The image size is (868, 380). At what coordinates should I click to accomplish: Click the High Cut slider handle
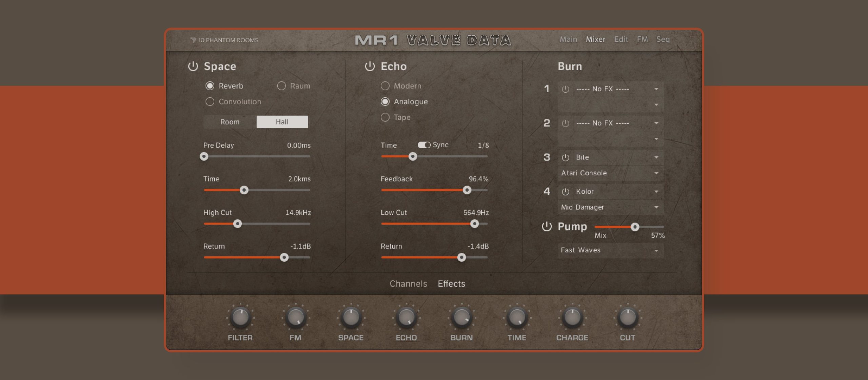point(237,224)
